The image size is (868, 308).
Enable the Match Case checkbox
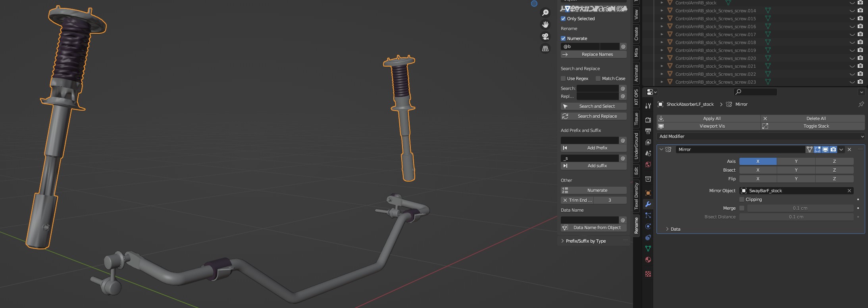pos(598,78)
